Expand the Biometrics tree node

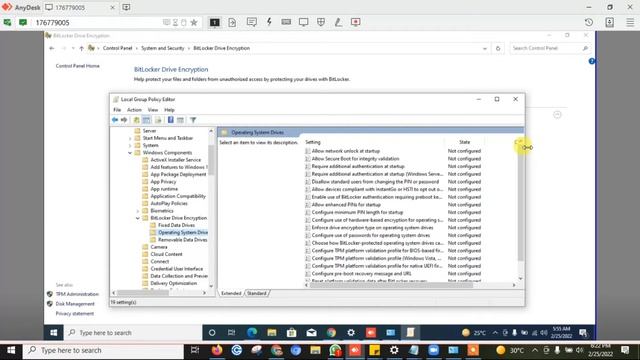point(138,211)
